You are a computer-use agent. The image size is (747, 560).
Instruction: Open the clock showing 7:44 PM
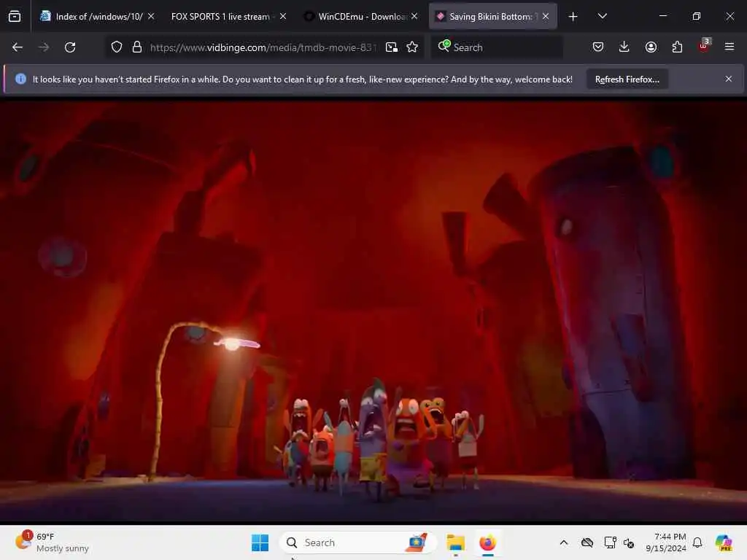[x=666, y=542]
